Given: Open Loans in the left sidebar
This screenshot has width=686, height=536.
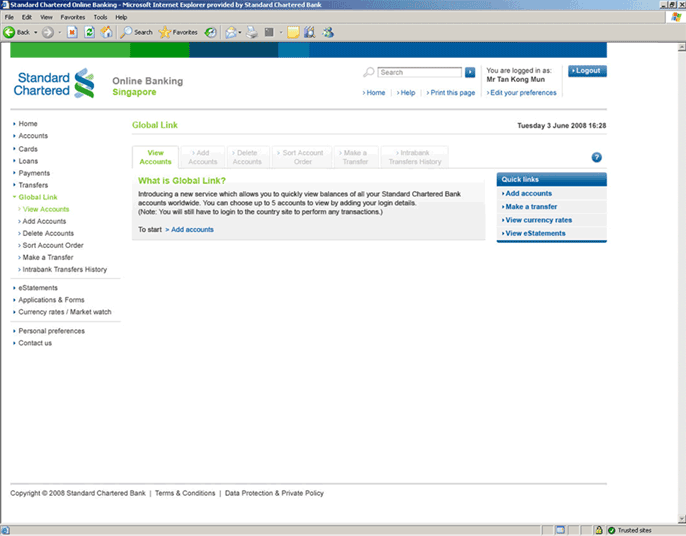Looking at the screenshot, I should [x=28, y=161].
